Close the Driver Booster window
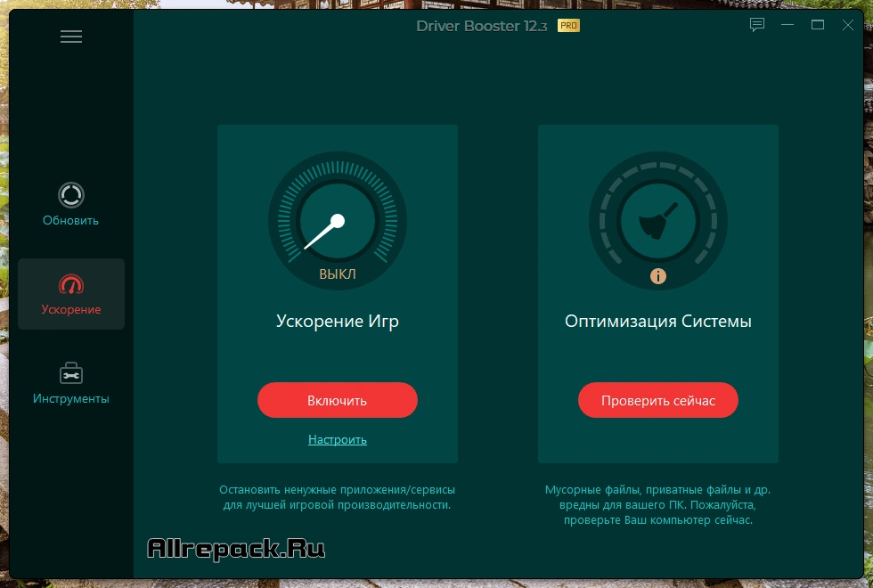Viewport: 873px width, 588px height. pos(847,25)
